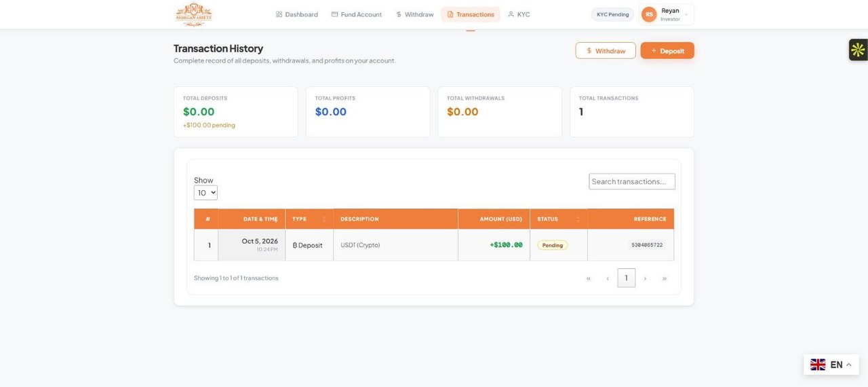Click the plus icon on Deposit button
Image resolution: width=868 pixels, height=387 pixels.
[654, 51]
